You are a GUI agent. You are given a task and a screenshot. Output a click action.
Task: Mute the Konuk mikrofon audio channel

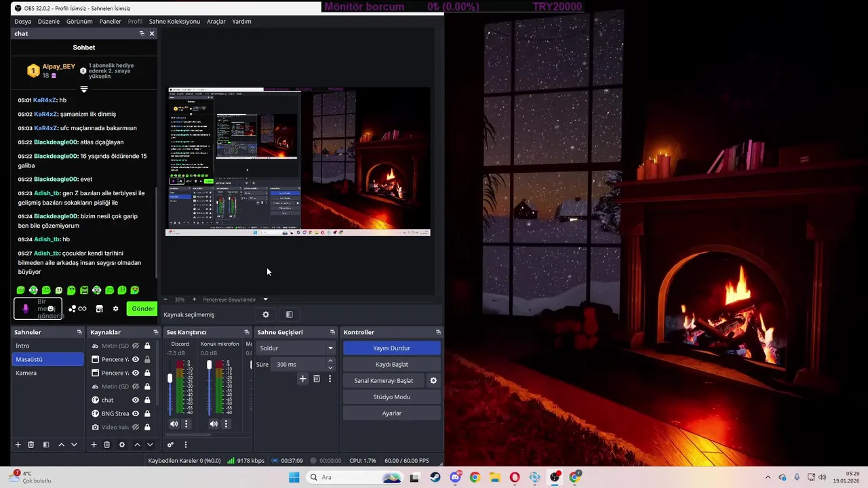(214, 424)
